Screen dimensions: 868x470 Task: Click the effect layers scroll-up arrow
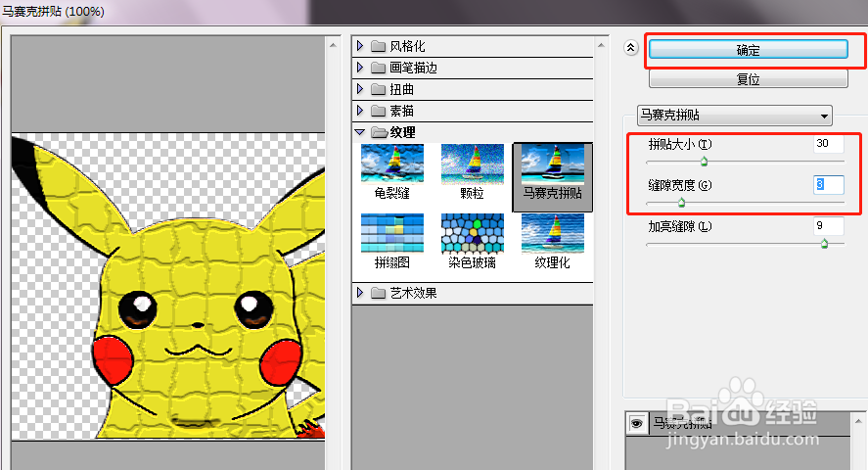tap(858, 421)
